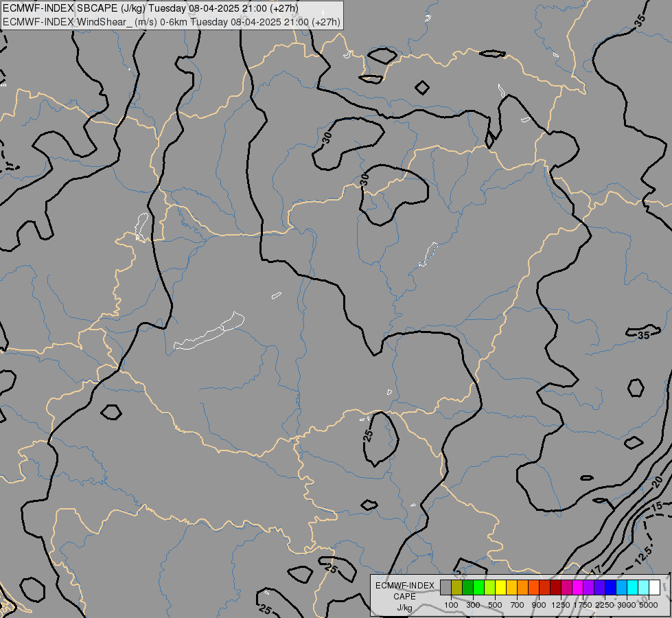Click the "J/kg" unit label in the legend
This screenshot has height=618, width=672.
(404, 608)
